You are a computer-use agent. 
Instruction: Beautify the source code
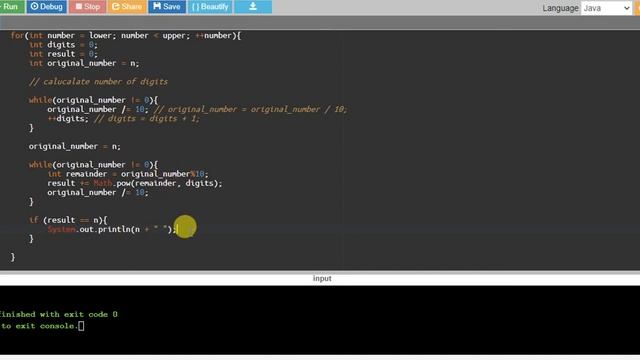tap(210, 7)
